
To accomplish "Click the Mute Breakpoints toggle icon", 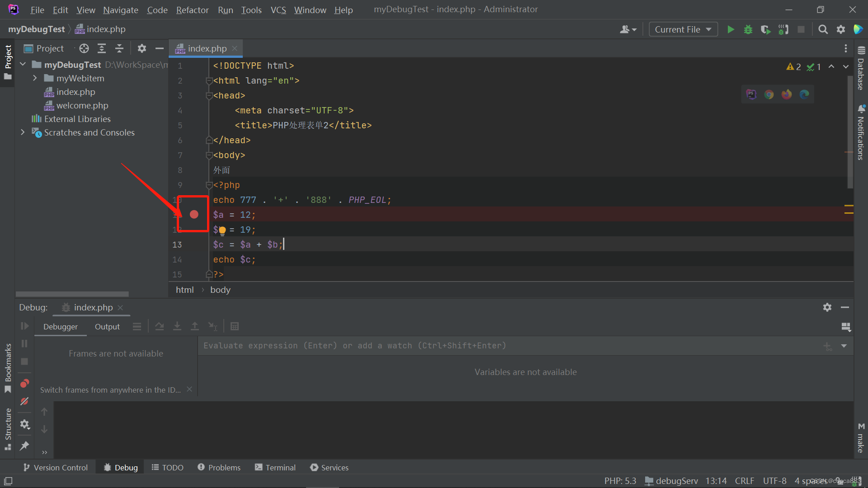I will coord(24,400).
